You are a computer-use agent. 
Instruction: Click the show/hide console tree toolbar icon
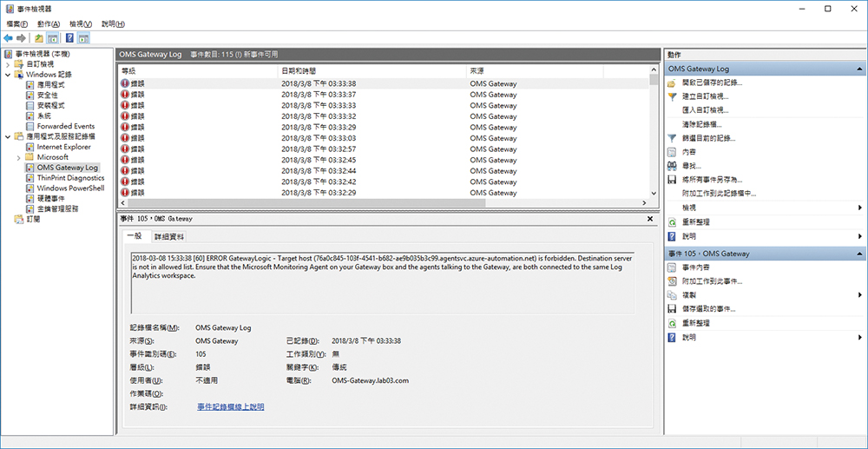point(52,38)
